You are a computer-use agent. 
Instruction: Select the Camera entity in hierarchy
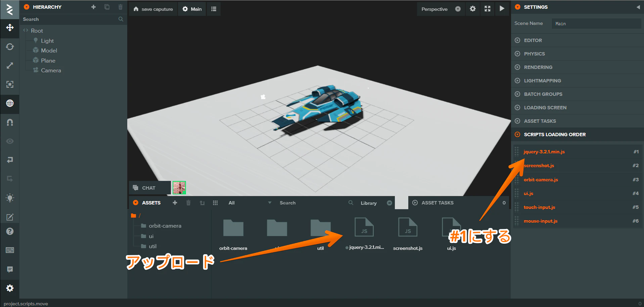tap(51, 70)
